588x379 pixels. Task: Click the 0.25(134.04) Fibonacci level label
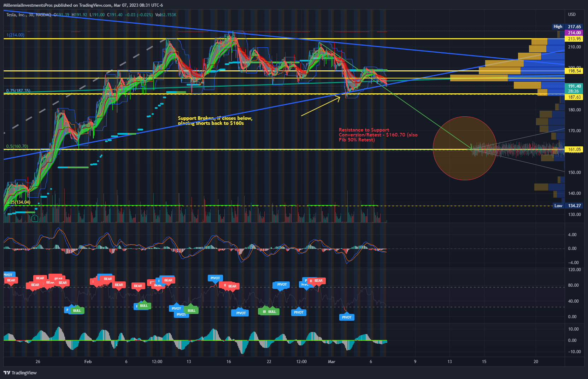[18, 202]
